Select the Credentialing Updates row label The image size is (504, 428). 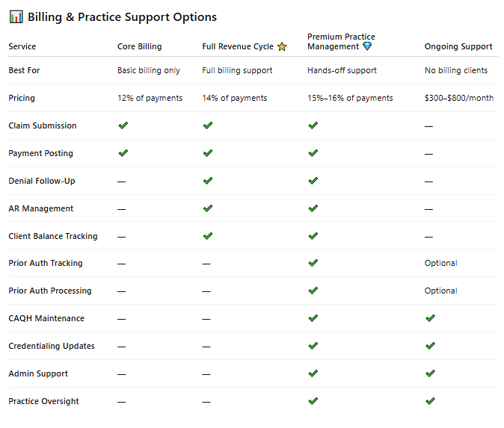coord(52,346)
